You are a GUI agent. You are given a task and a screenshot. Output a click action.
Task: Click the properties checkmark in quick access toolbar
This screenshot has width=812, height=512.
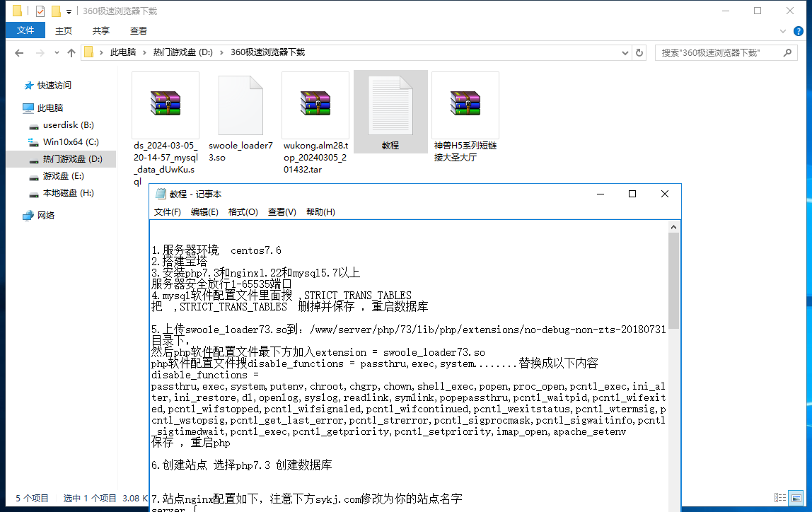coord(40,11)
